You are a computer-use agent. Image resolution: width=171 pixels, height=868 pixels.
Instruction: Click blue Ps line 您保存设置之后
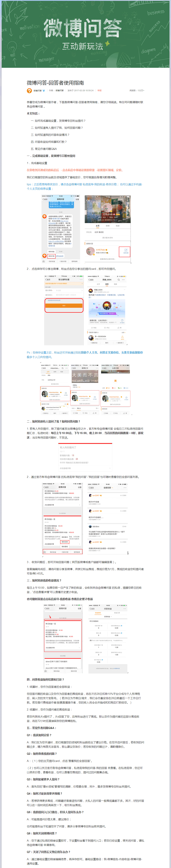[x=84, y=354]
